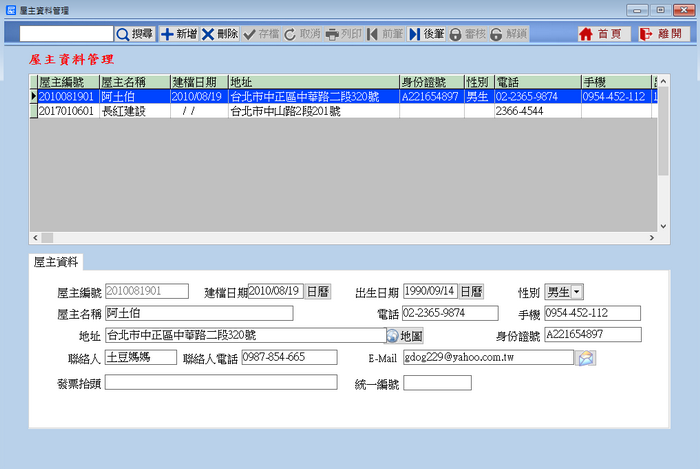700x469 pixels.
Task: Click the 搜尋 search button
Action: tap(135, 34)
